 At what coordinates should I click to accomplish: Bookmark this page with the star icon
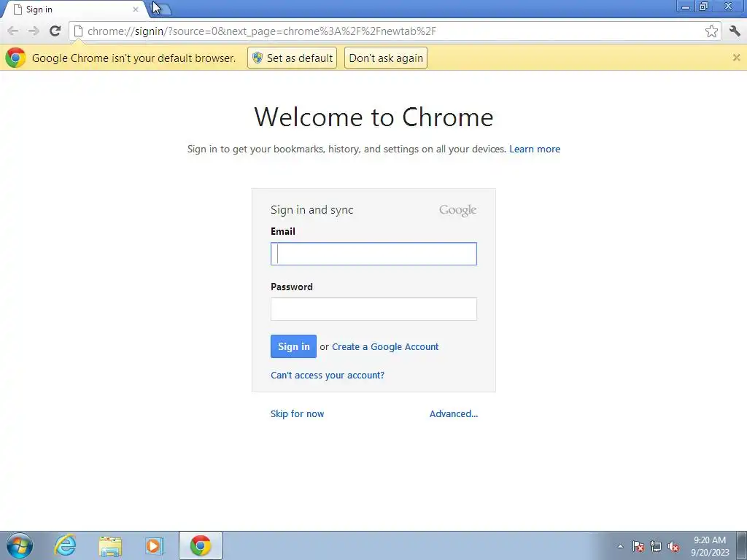click(711, 31)
